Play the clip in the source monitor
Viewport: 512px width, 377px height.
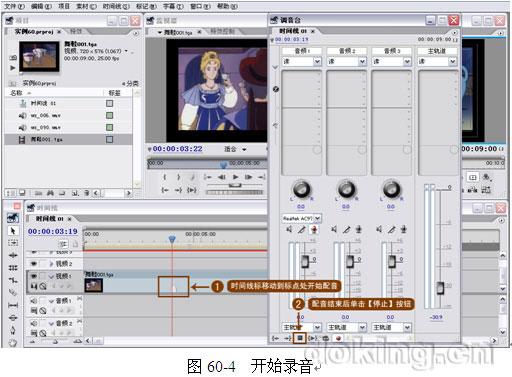(x=235, y=177)
